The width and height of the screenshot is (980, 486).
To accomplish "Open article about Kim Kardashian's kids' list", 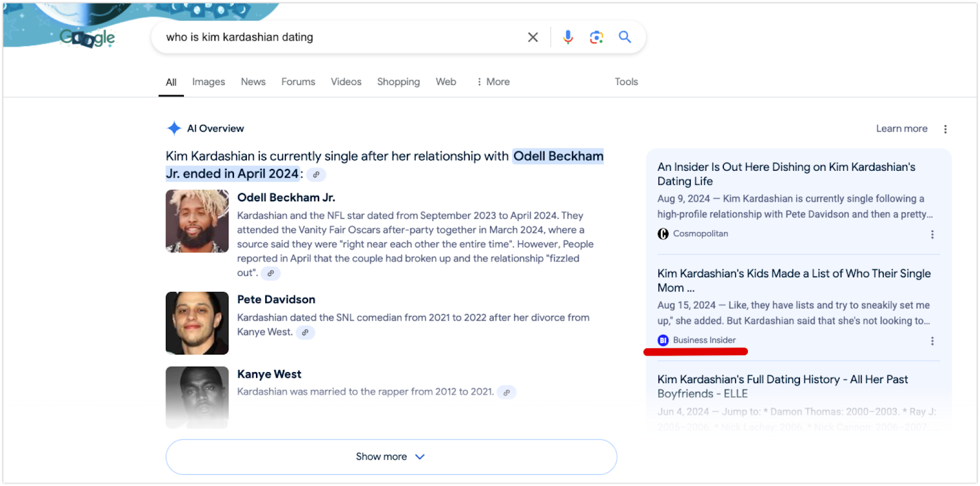I will point(794,280).
